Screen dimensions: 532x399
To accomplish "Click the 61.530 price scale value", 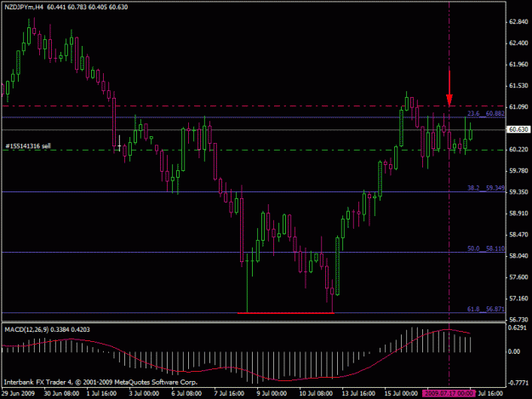I will click(518, 86).
